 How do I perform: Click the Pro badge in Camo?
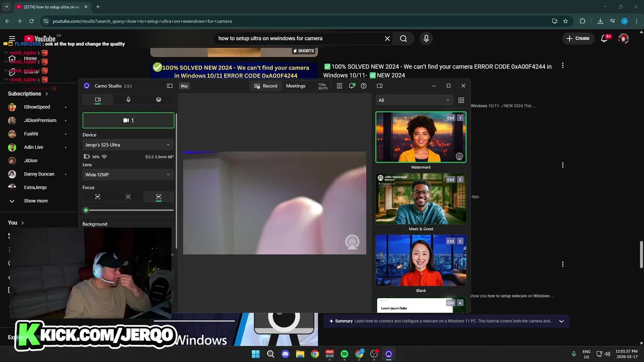pos(184,86)
